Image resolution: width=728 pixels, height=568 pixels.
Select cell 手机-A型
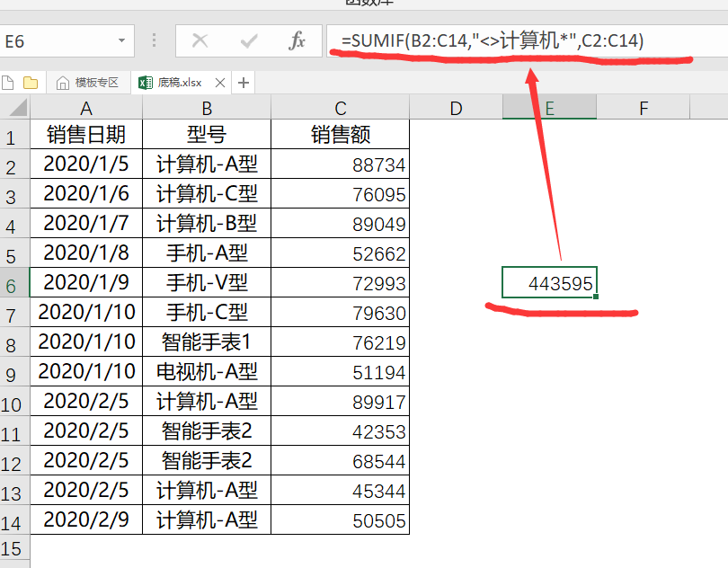pos(207,253)
